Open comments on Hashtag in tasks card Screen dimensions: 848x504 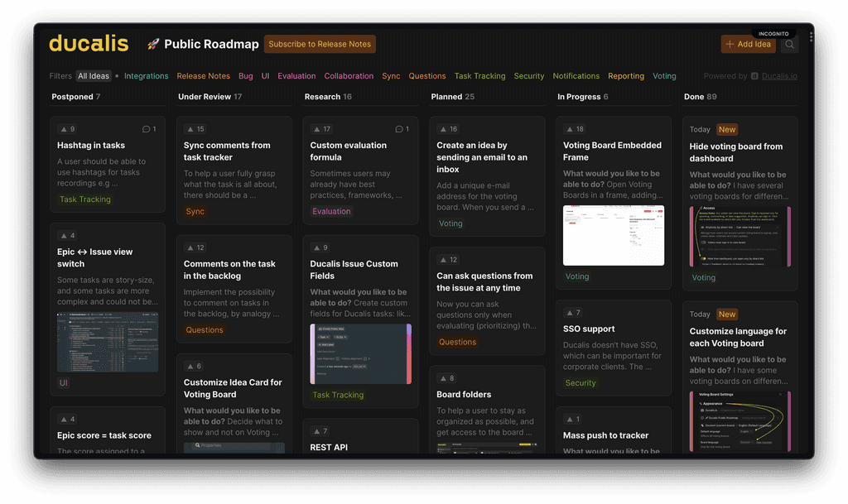[x=149, y=129]
